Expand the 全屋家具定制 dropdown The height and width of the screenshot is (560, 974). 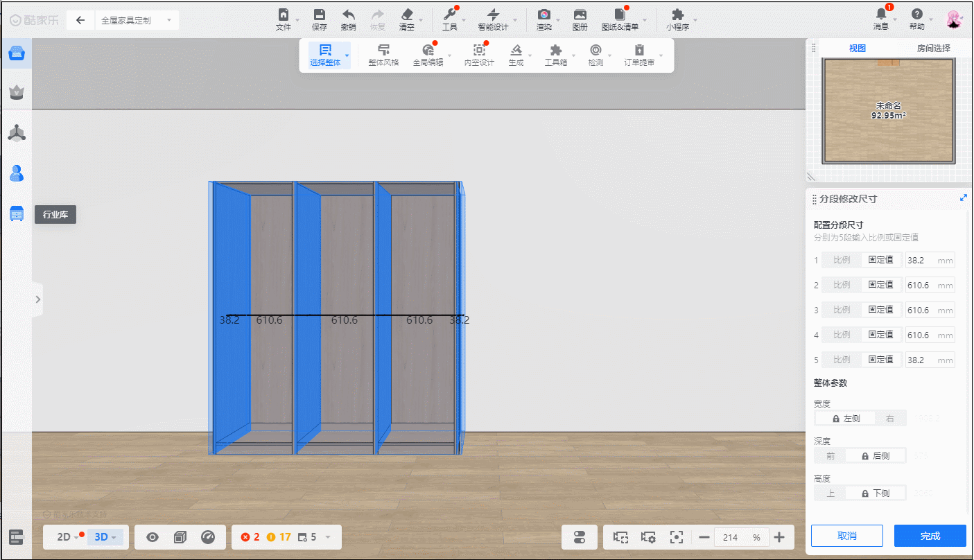pyautogui.click(x=168, y=21)
